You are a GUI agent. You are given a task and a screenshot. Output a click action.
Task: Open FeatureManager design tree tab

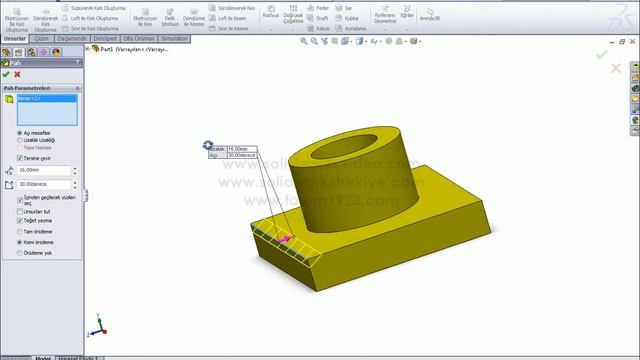[6, 52]
